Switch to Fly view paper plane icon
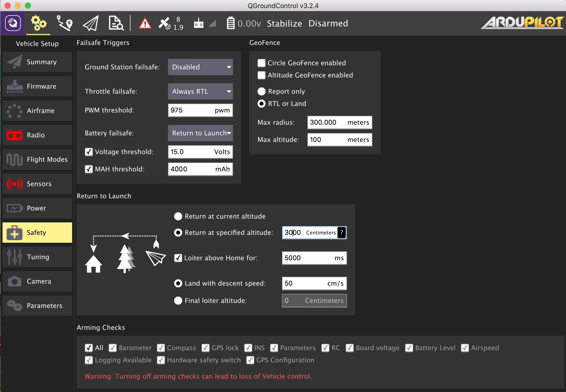Viewport: 566px width, 392px height. pos(91,23)
